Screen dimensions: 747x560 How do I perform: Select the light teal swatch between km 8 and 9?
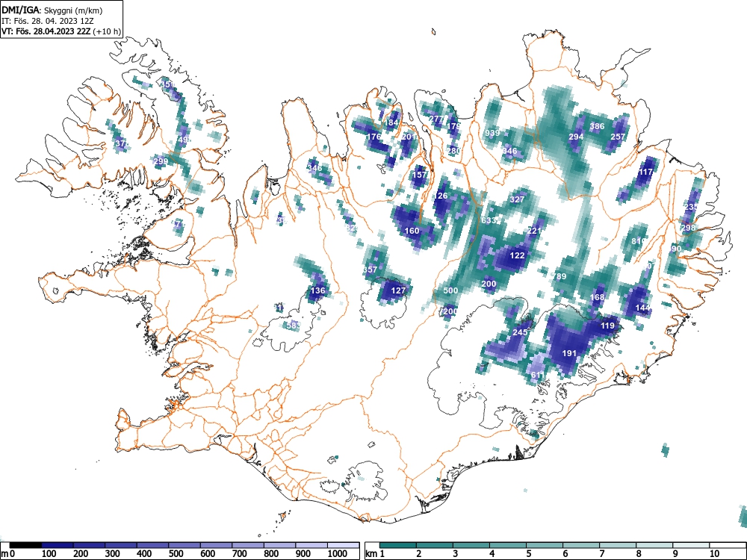click(654, 545)
